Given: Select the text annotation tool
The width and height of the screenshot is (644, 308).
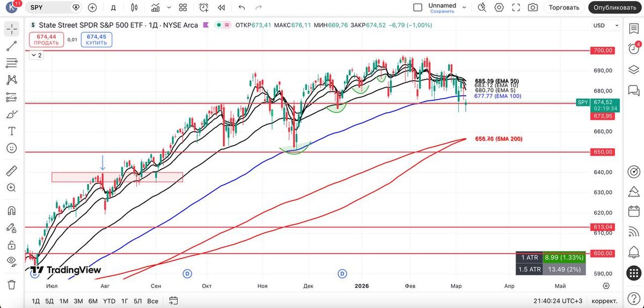Looking at the screenshot, I should (12, 131).
